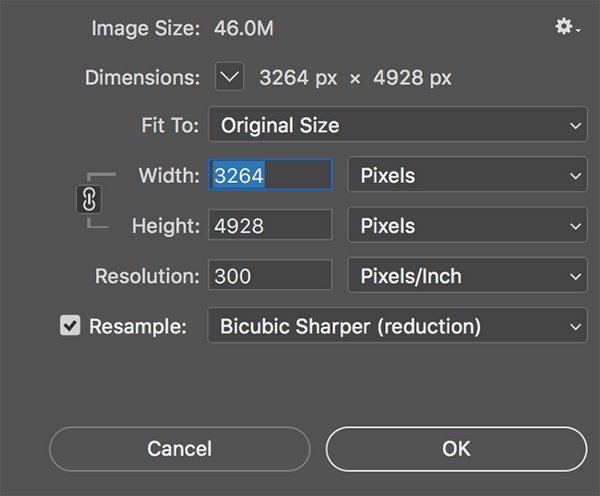Open the Dimensions unit chevron menu

point(230,76)
